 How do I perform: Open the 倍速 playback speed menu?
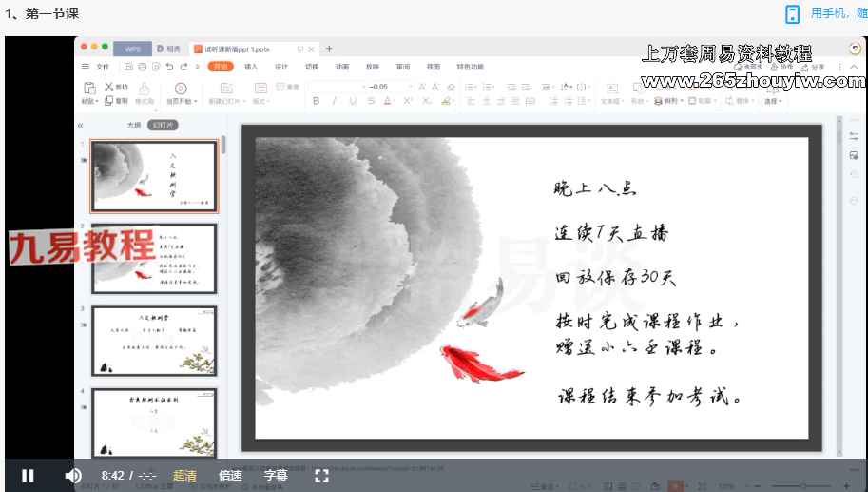click(x=230, y=476)
